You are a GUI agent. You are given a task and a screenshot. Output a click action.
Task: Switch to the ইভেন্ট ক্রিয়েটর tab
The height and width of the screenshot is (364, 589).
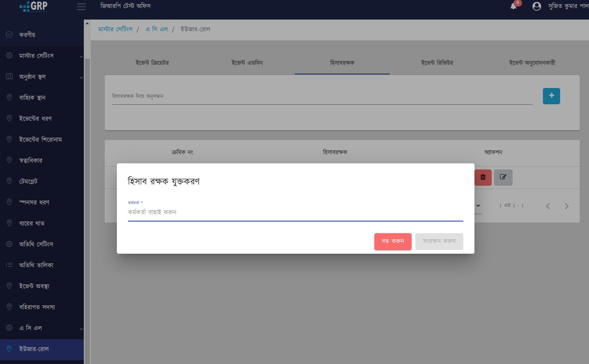(152, 63)
